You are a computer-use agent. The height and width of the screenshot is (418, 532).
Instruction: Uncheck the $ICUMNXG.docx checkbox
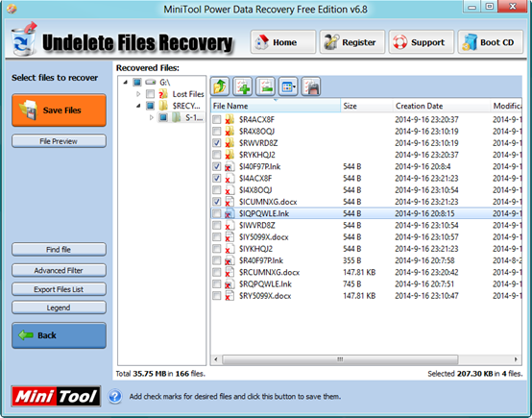(216, 202)
